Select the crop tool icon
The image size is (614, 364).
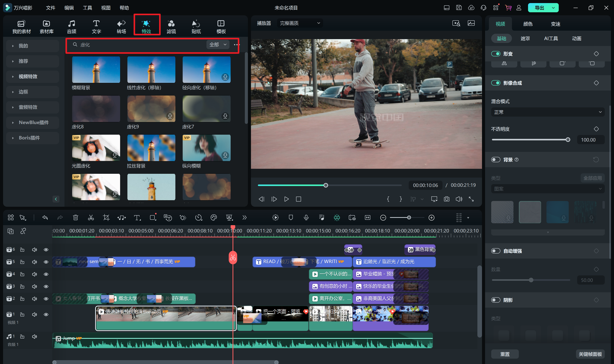[106, 217]
